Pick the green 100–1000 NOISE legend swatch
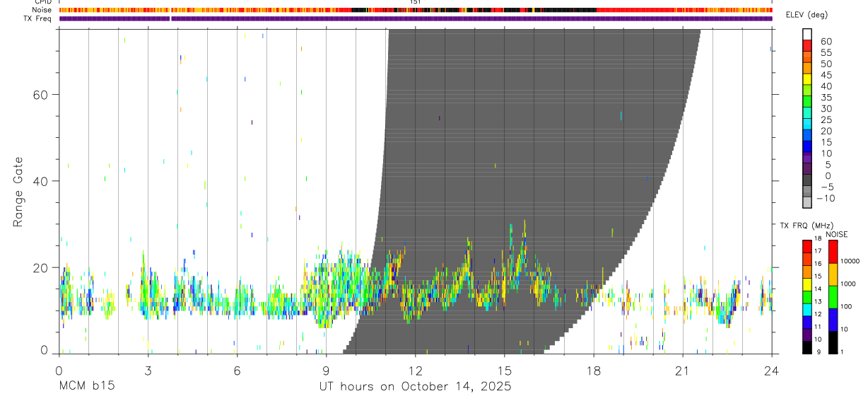This screenshot has width=868, height=401. coord(833,297)
